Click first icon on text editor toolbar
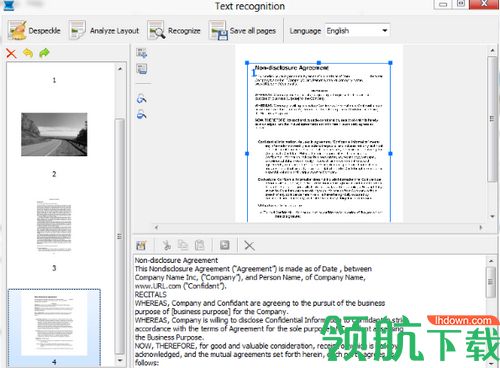Image resolution: width=500 pixels, height=368 pixels. pyautogui.click(x=141, y=246)
